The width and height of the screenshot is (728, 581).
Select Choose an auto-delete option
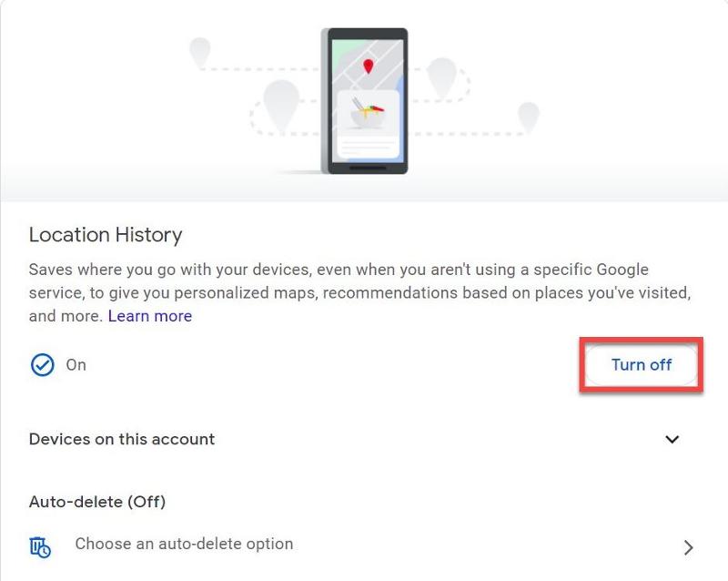[x=185, y=544]
